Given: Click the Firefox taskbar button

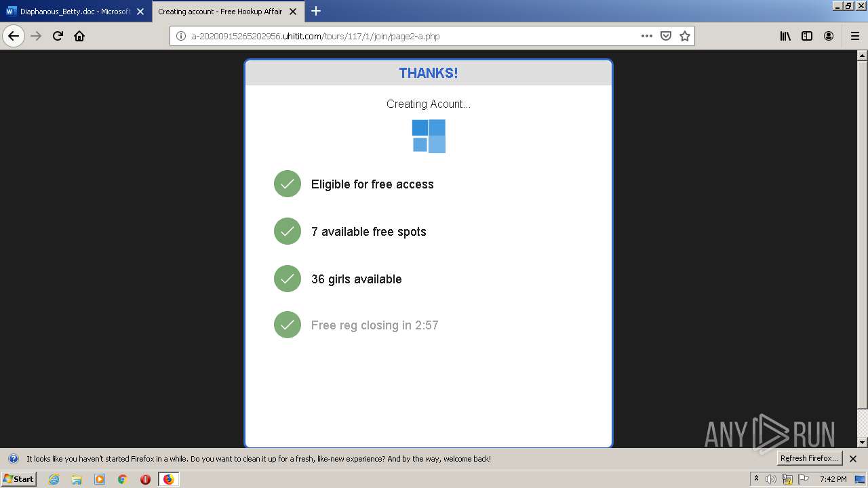Looking at the screenshot, I should [x=168, y=479].
